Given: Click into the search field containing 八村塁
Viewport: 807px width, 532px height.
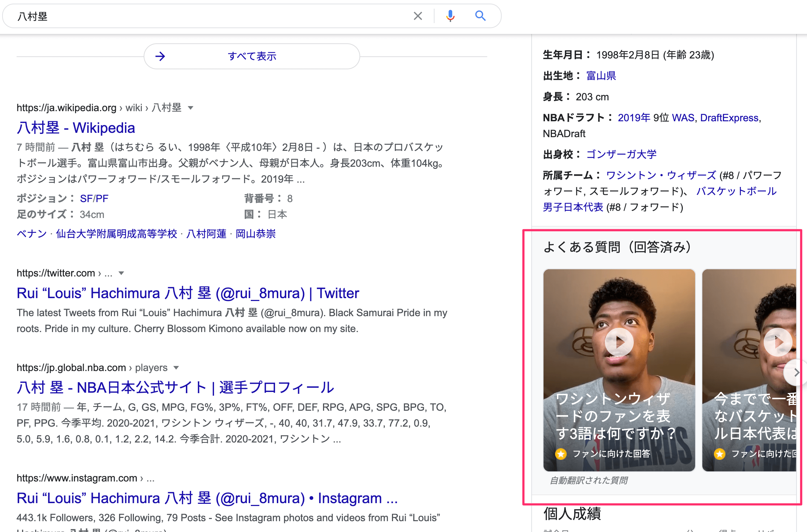Looking at the screenshot, I should tap(213, 16).
